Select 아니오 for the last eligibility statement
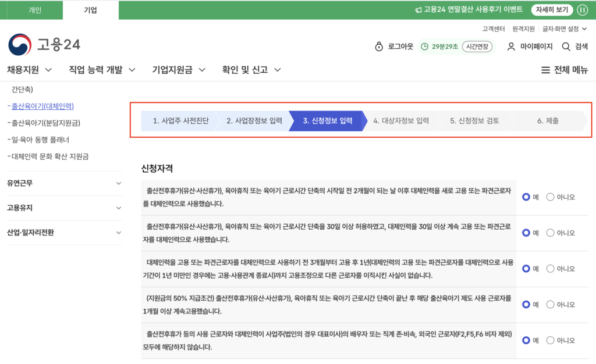The height and width of the screenshot is (364, 596). 551,341
